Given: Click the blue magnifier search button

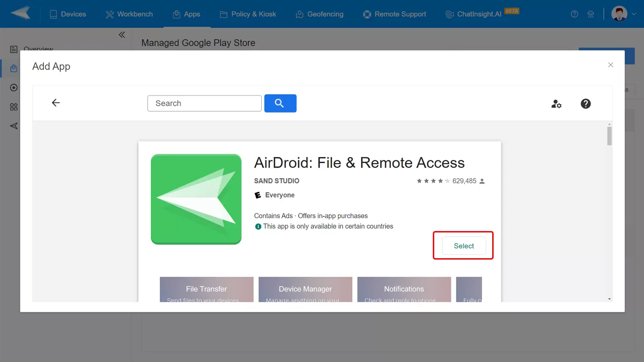Looking at the screenshot, I should (x=280, y=103).
